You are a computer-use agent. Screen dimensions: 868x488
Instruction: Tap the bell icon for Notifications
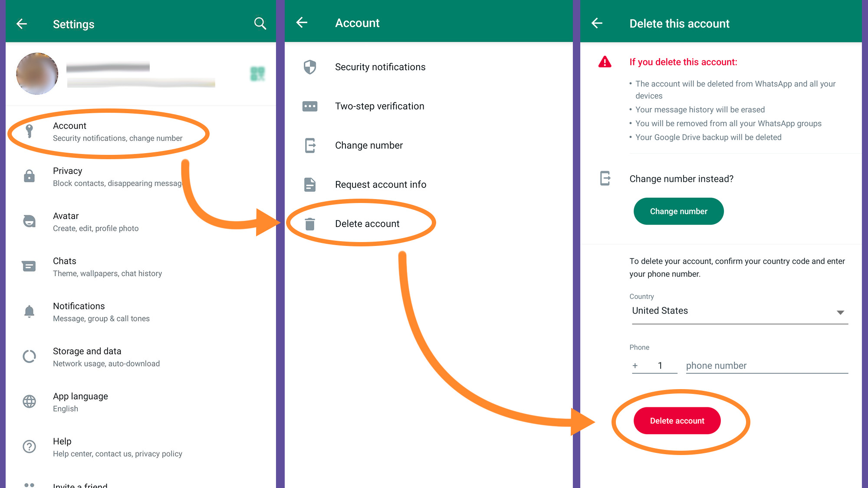[x=29, y=311]
